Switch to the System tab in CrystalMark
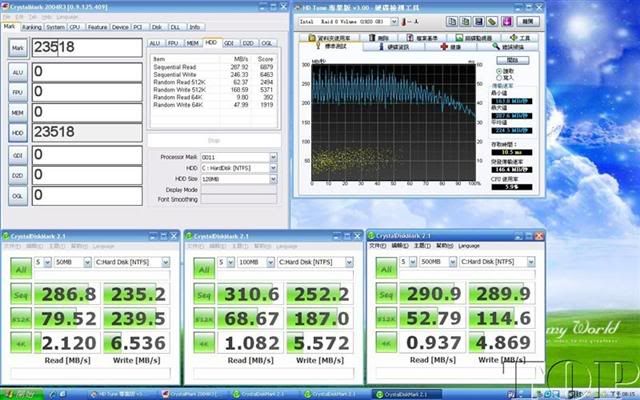The width and height of the screenshot is (640, 400). (x=55, y=27)
